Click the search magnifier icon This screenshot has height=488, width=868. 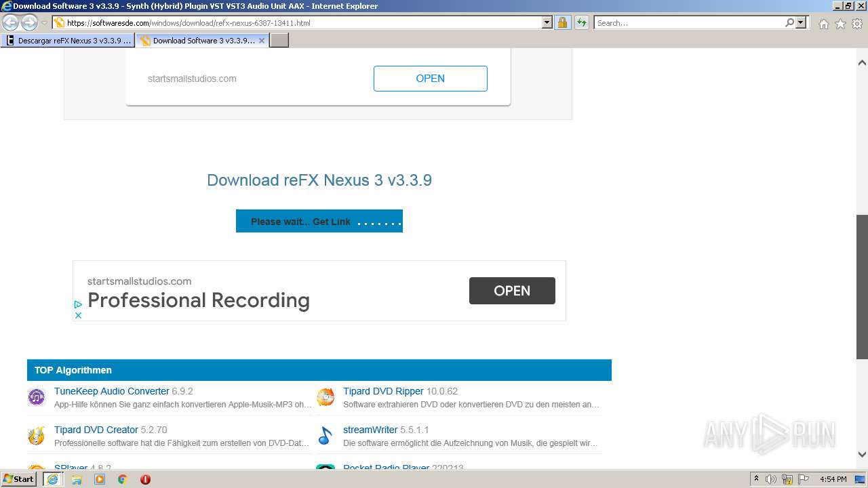(x=789, y=22)
